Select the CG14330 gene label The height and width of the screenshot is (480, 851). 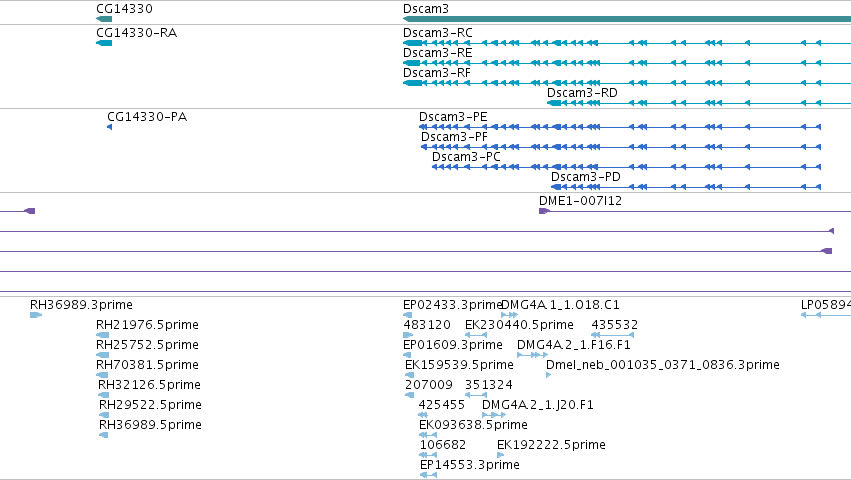coord(124,9)
